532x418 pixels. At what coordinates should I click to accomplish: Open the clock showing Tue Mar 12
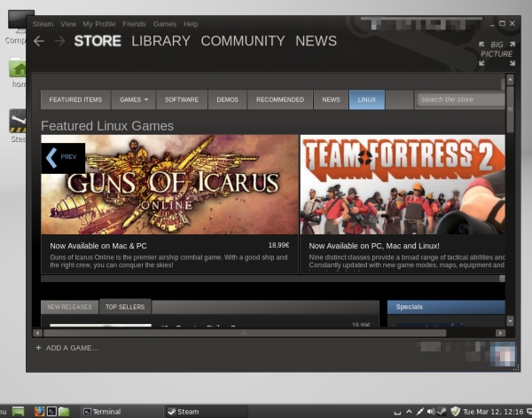tap(493, 412)
